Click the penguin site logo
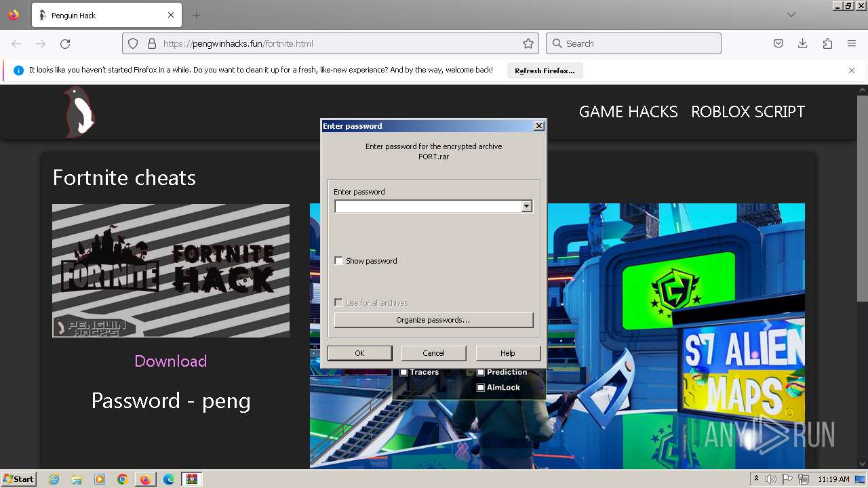The height and width of the screenshot is (488, 868). coord(79,112)
